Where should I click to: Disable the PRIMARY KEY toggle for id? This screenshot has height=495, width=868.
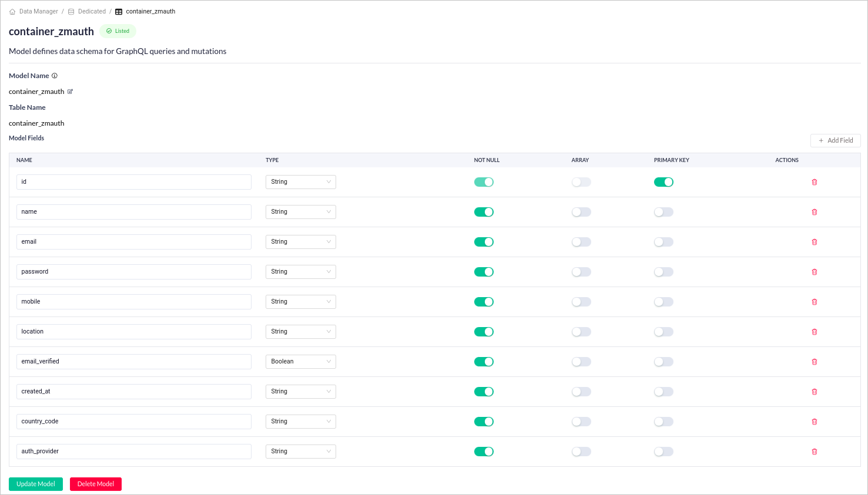[663, 182]
